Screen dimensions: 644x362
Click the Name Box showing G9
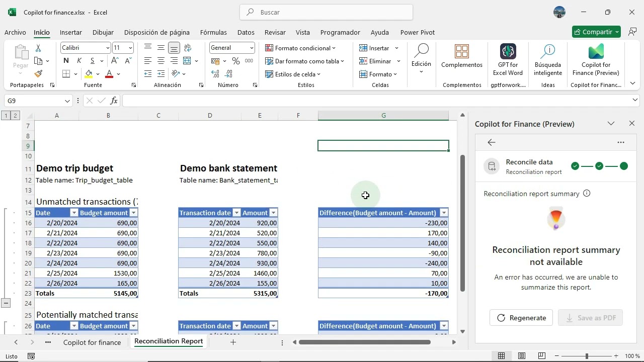pyautogui.click(x=38, y=101)
